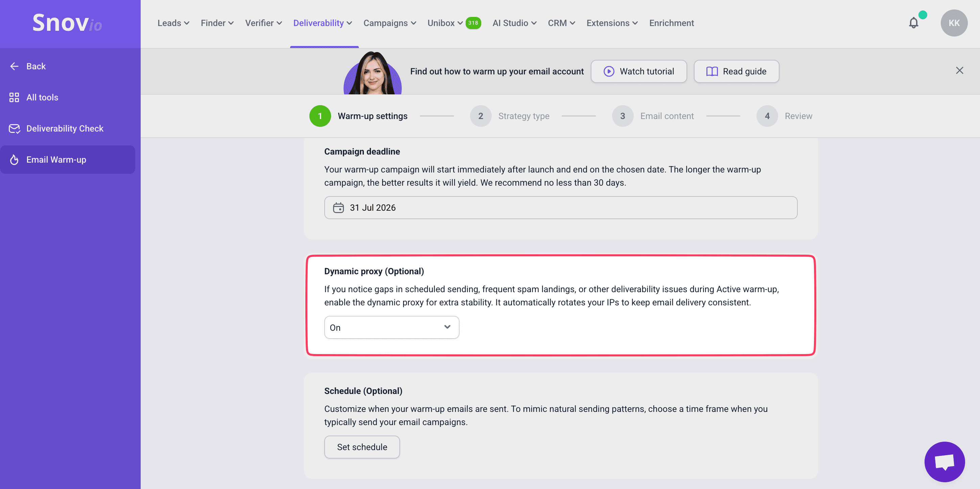980x489 pixels.
Task: Expand the Campaigns menu
Action: tap(389, 23)
